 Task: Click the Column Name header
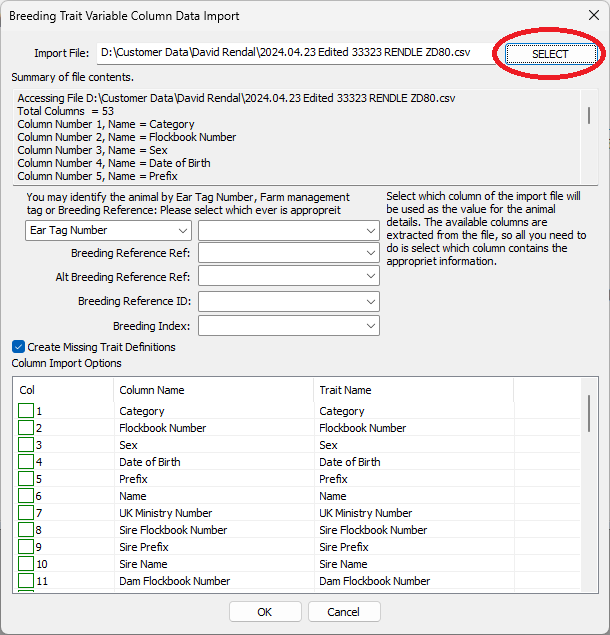(214, 390)
